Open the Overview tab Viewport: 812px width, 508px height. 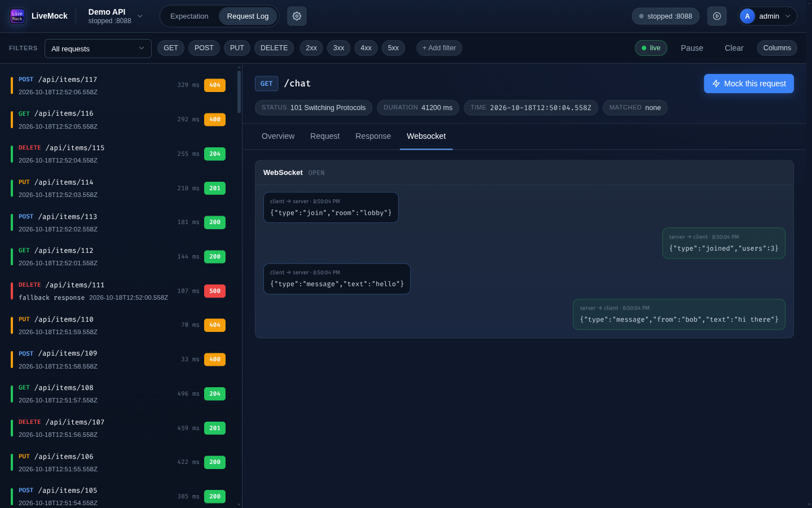click(x=278, y=136)
